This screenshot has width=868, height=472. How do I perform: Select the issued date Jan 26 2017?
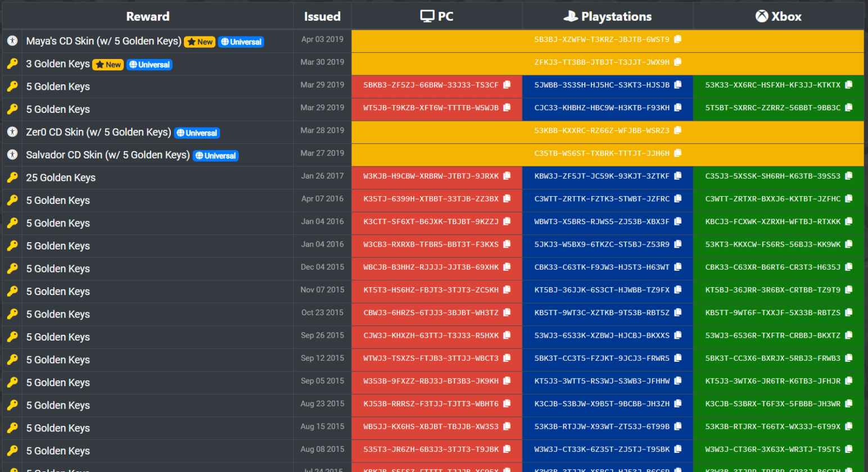click(322, 176)
